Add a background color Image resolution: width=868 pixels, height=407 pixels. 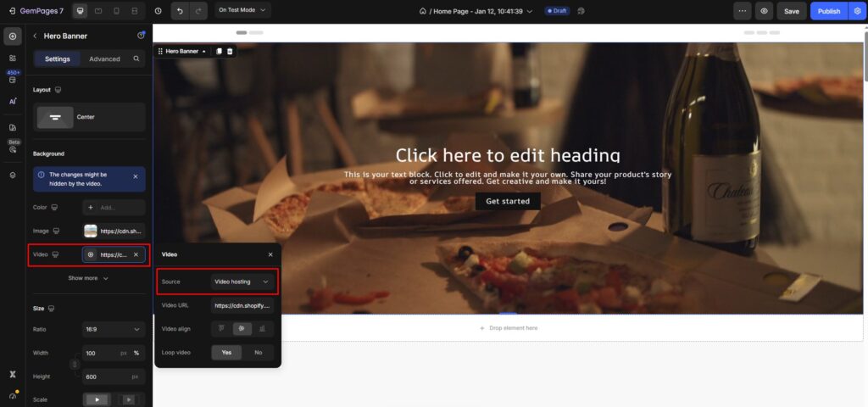[114, 208]
